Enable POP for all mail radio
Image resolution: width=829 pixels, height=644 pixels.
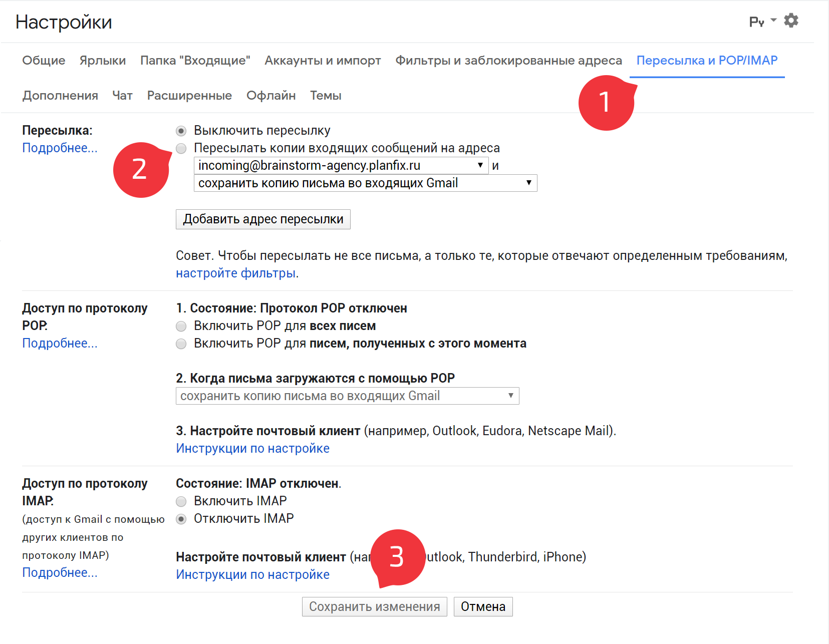(x=181, y=327)
